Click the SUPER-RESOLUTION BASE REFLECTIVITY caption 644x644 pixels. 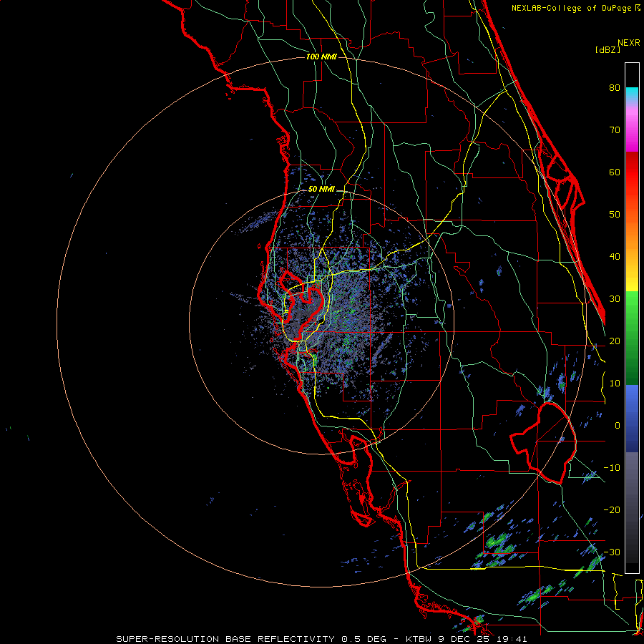[226, 639]
